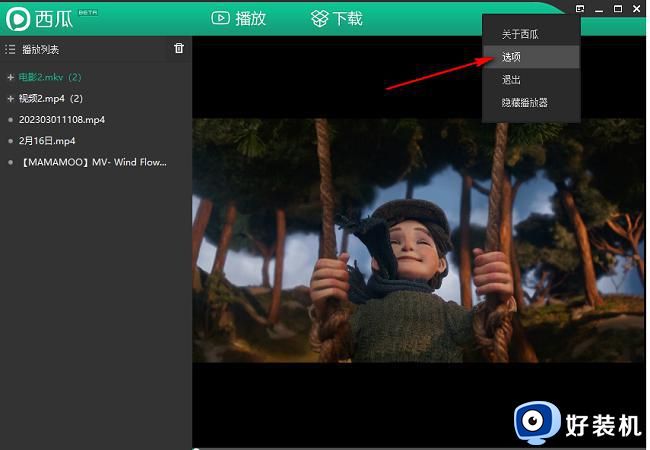Play 202303011108.mp4 from the playlist
This screenshot has height=450, width=650.
coord(62,120)
